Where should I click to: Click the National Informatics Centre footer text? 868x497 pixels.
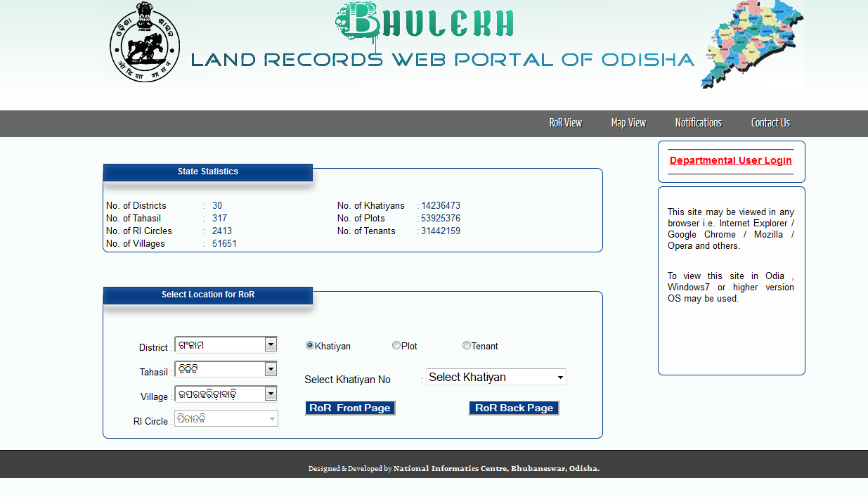click(496, 468)
